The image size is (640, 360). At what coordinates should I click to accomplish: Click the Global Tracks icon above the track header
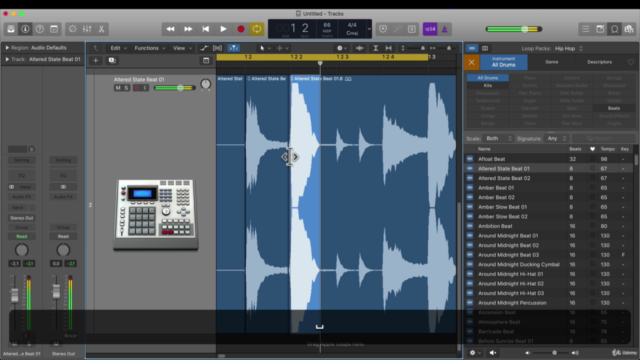(x=206, y=60)
